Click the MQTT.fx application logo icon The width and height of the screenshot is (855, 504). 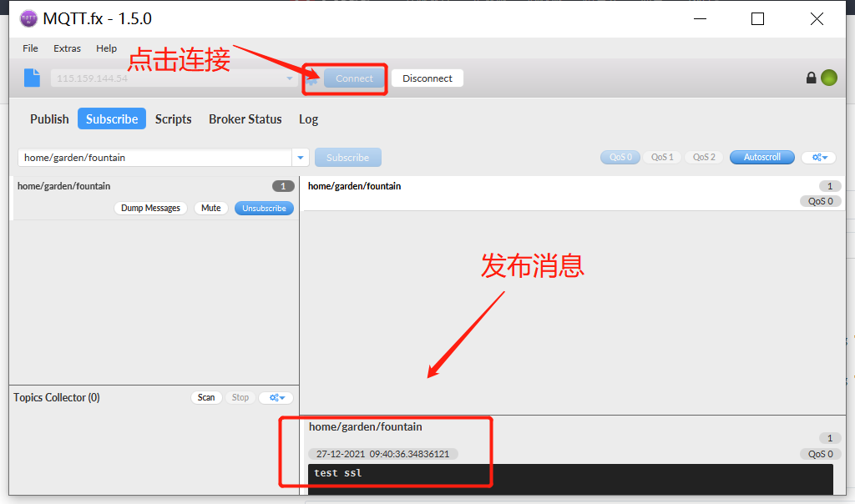tap(28, 18)
